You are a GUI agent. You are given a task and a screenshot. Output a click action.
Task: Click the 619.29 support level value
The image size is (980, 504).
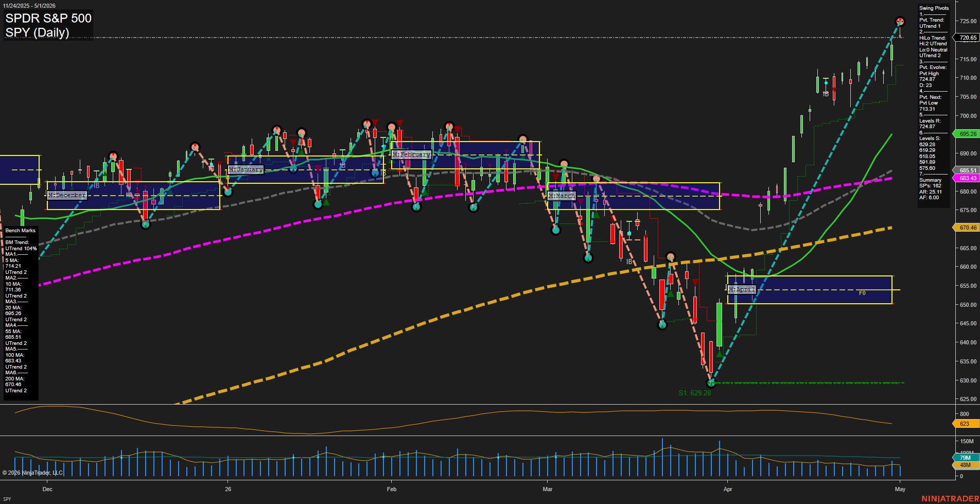pos(927,150)
